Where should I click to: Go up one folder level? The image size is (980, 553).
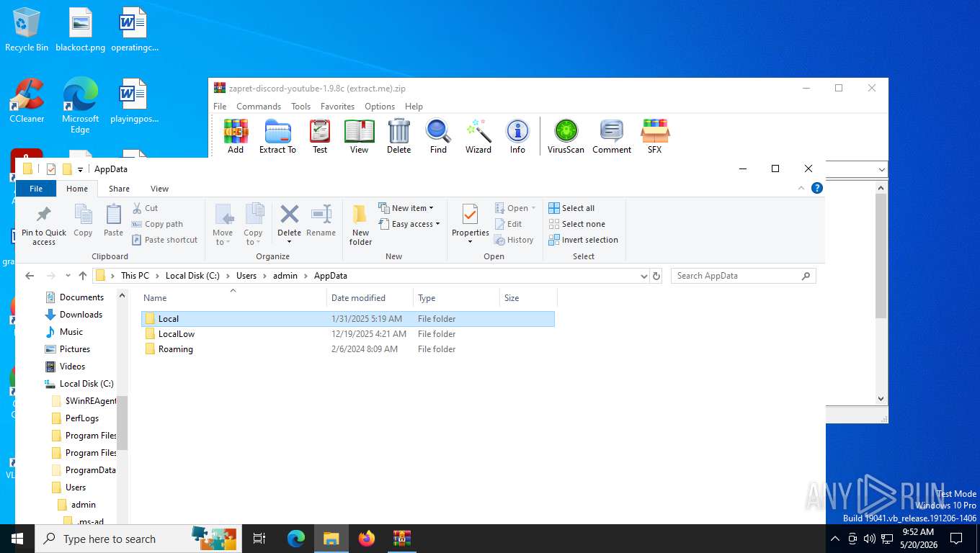(x=83, y=276)
